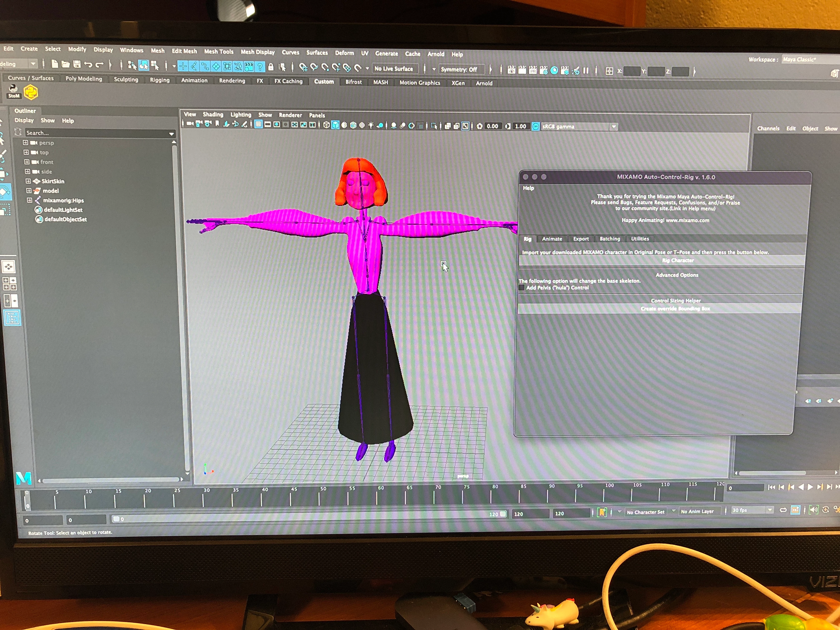Screen dimensions: 840x630
Task: Click Create override Bounding Box button
Action: [675, 309]
